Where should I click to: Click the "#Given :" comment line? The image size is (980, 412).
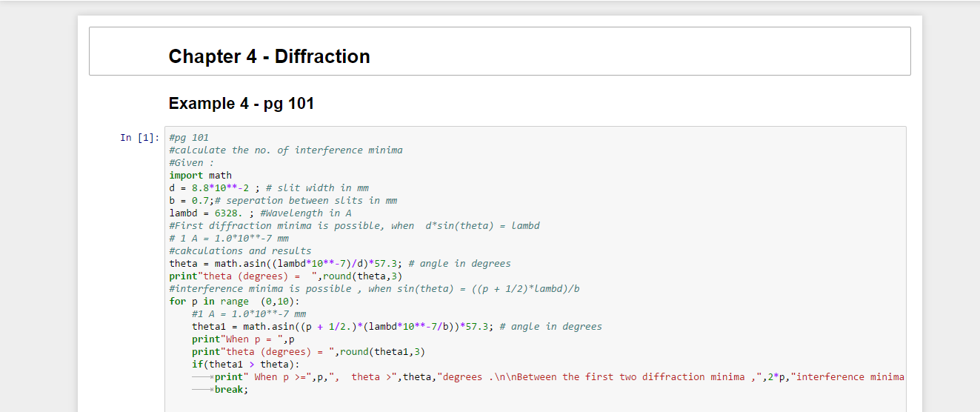pos(191,163)
